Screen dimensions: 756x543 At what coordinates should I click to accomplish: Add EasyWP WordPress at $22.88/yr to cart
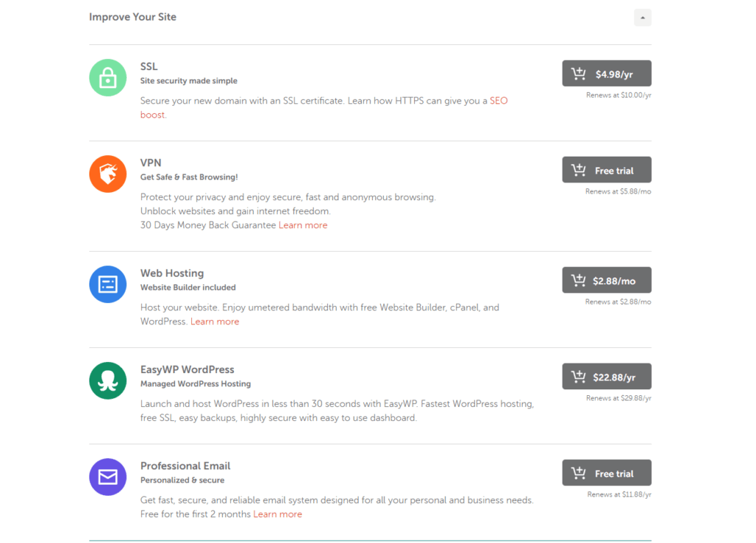click(x=606, y=377)
